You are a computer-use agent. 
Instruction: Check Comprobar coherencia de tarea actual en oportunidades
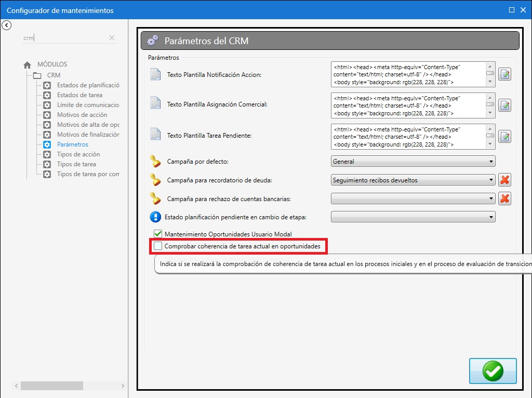coord(158,246)
